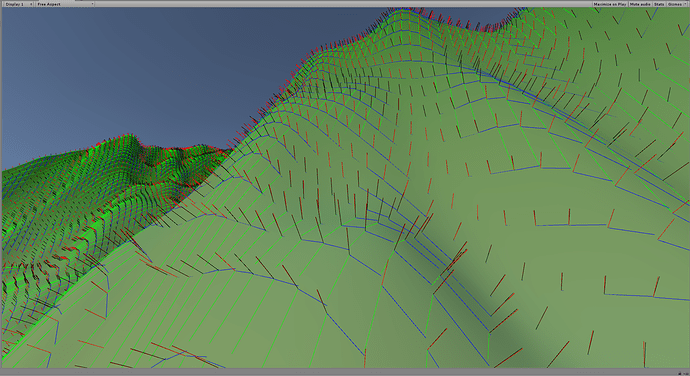Open the Free Aspect resolution dropdown
Image resolution: width=690 pixels, height=376 pixels.
pos(64,4)
